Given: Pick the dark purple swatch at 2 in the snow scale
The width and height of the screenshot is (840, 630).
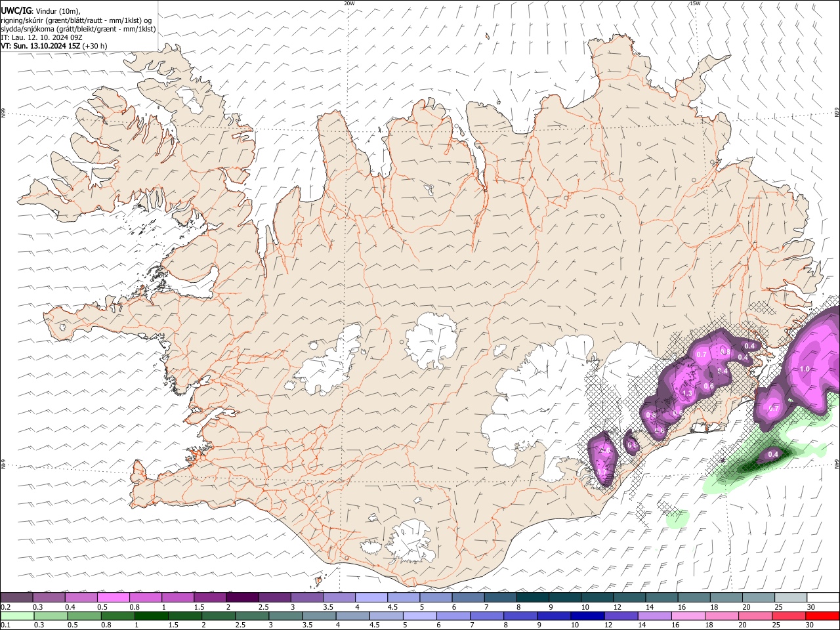Looking at the screenshot, I should (241, 598).
